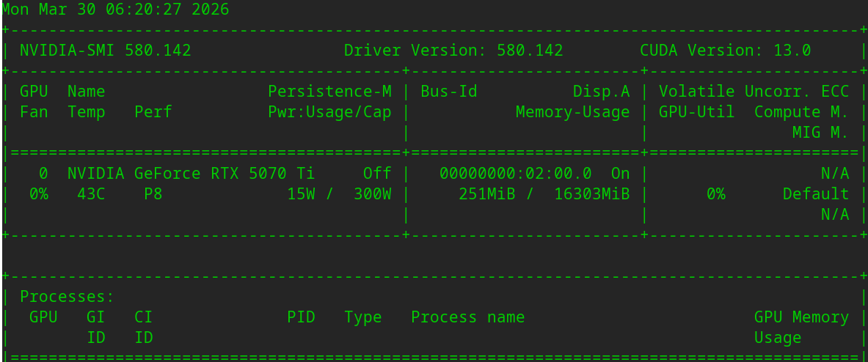The height and width of the screenshot is (362, 868).
Task: Click the 43C temperature reading
Action: click(x=91, y=194)
